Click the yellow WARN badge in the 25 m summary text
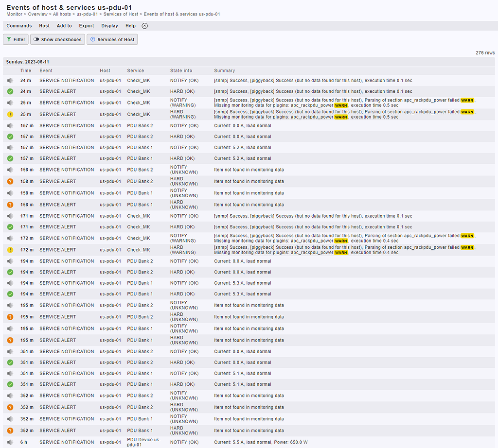 pyautogui.click(x=467, y=100)
